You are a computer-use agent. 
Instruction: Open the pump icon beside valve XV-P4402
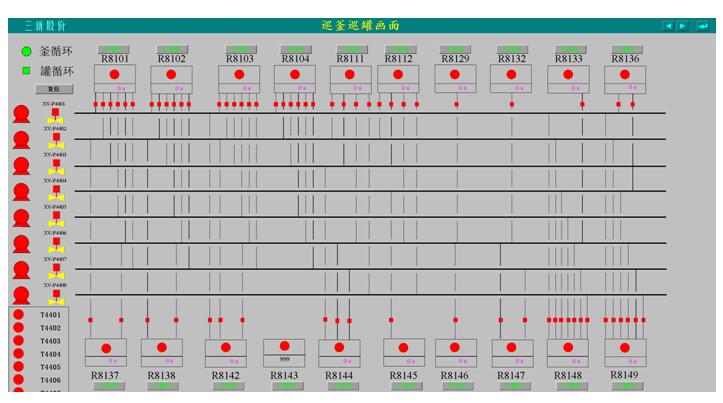click(x=21, y=140)
